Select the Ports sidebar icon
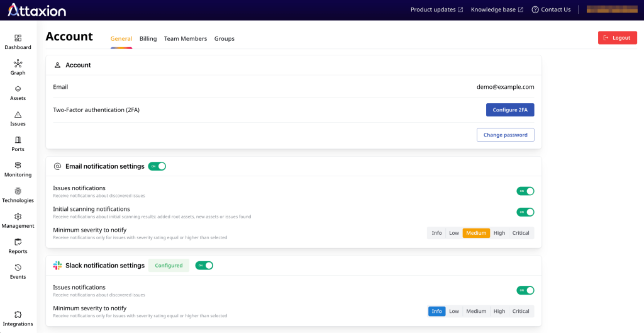Screen dimensions: 644x333 tap(18, 140)
